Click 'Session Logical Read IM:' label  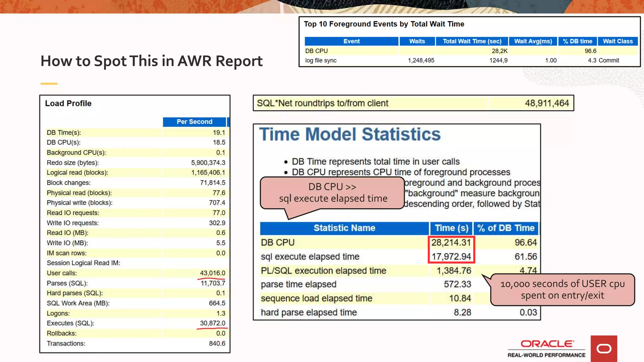point(83,263)
